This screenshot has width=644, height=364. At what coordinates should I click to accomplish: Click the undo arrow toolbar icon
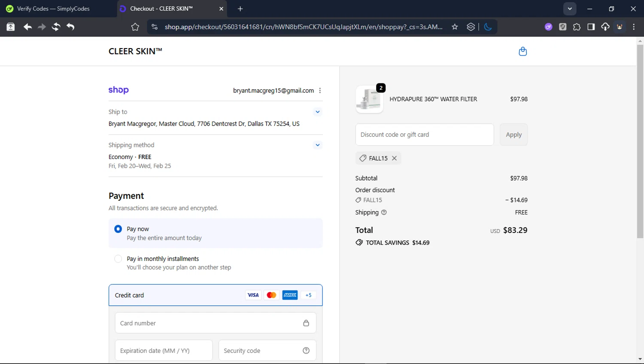coord(70,27)
